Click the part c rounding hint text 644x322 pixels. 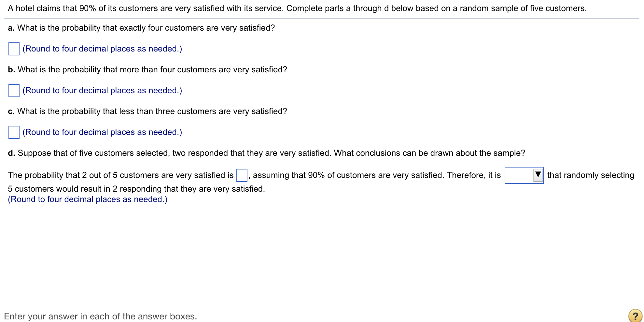click(x=102, y=132)
